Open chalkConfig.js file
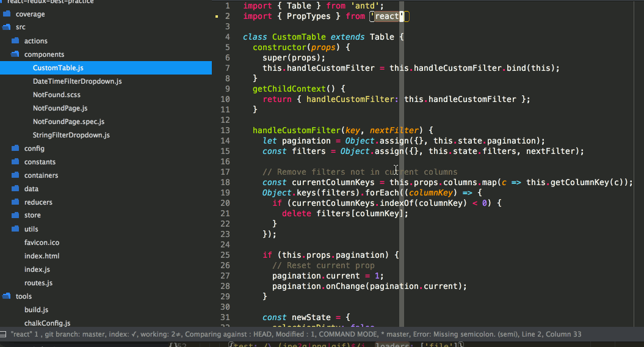This screenshot has width=644, height=347. pos(47,323)
